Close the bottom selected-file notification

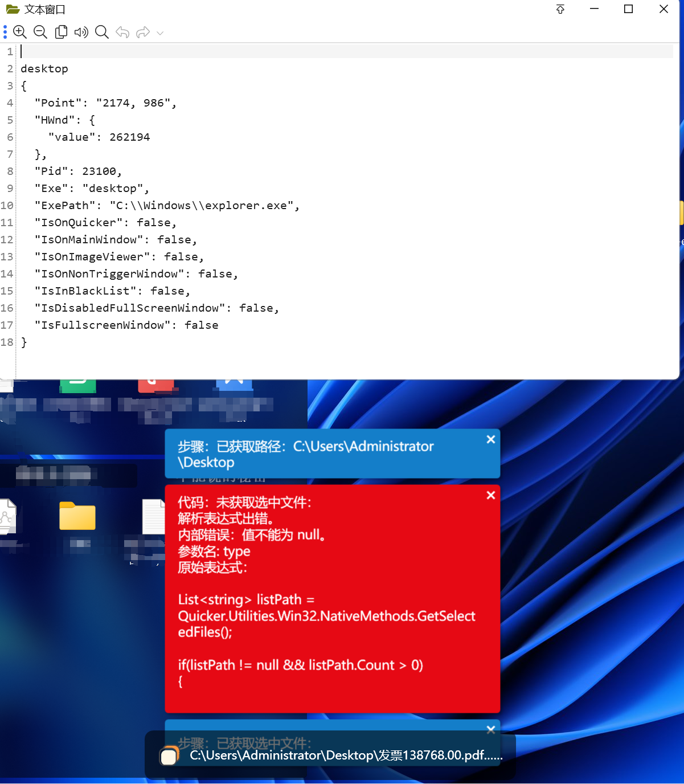coord(491,729)
